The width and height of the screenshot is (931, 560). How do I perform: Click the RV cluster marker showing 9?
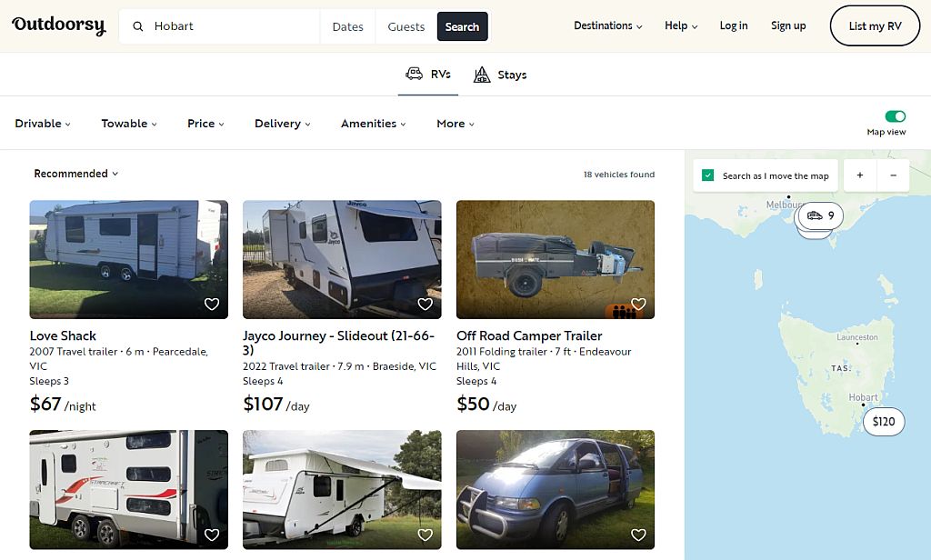tap(819, 215)
